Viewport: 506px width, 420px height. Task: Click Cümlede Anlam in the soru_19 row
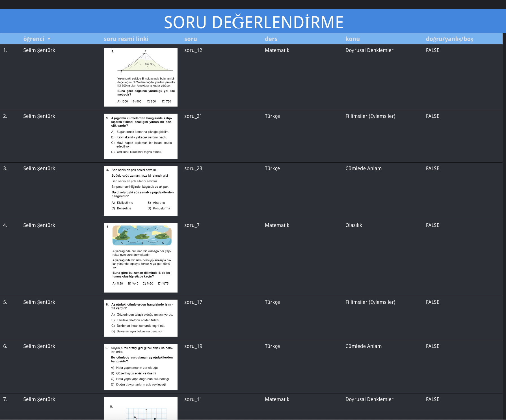tap(364, 346)
